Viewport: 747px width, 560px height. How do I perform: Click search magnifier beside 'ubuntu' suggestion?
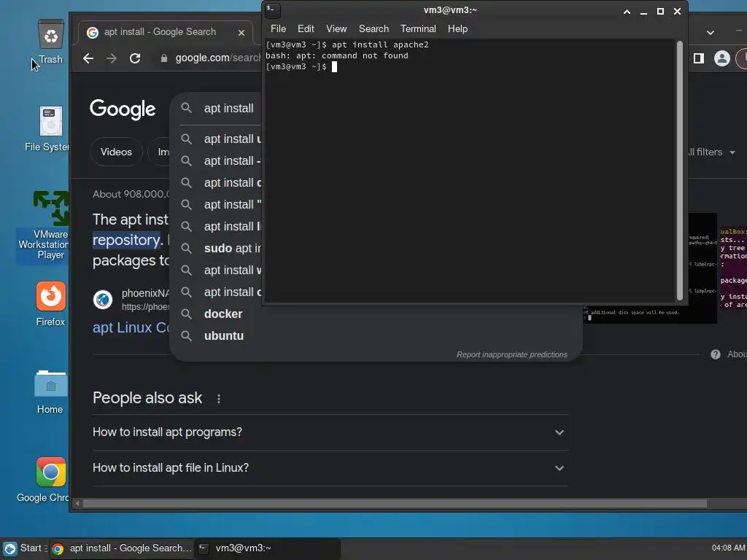186,335
